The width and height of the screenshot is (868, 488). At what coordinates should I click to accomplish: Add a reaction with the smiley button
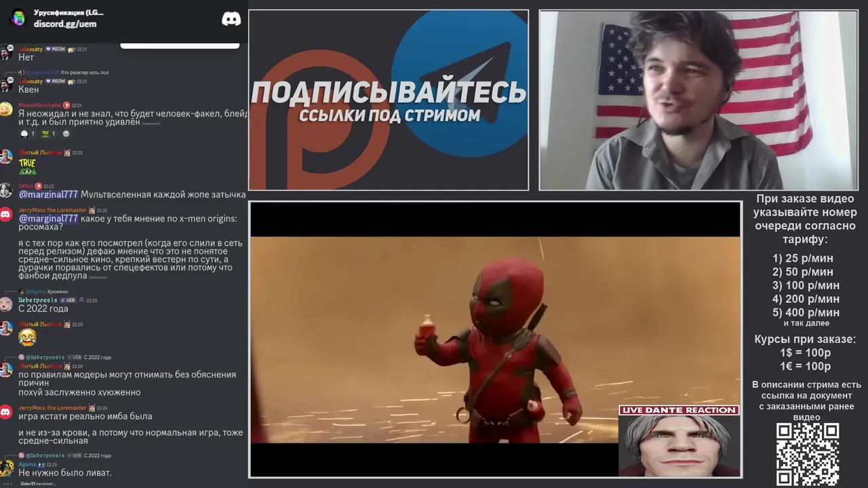tap(66, 134)
